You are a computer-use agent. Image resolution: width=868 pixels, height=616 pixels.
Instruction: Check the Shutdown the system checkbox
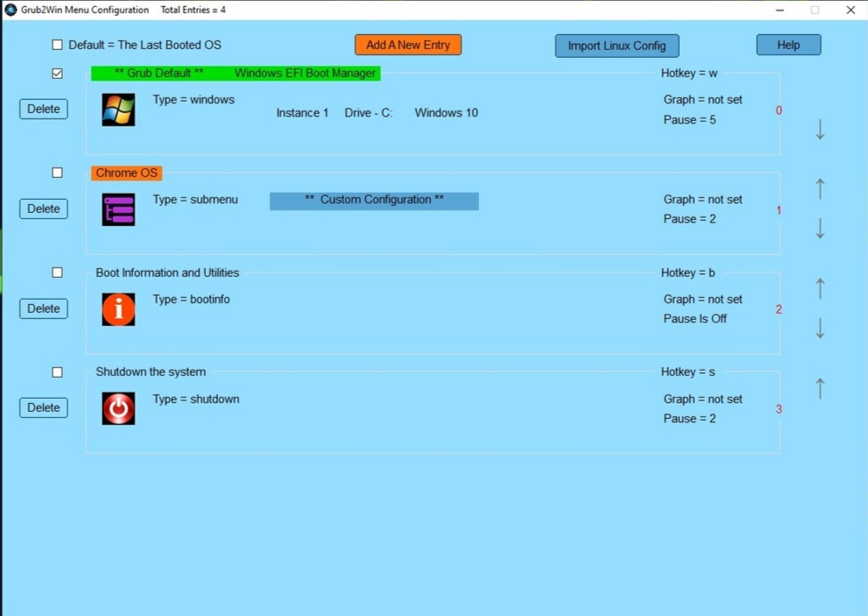pos(57,372)
